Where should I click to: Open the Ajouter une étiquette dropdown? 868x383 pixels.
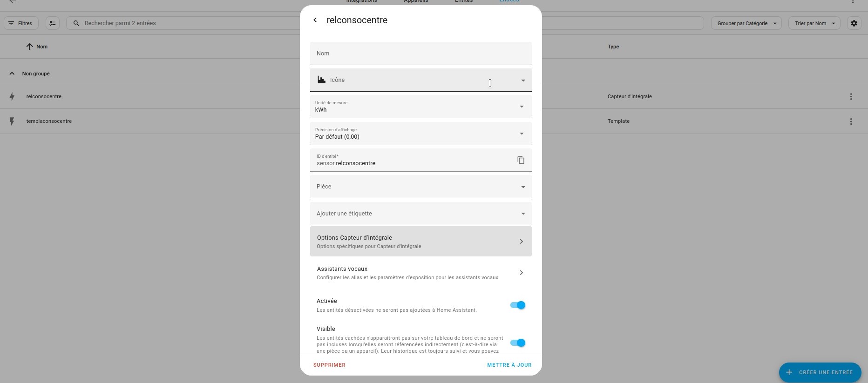tap(421, 214)
